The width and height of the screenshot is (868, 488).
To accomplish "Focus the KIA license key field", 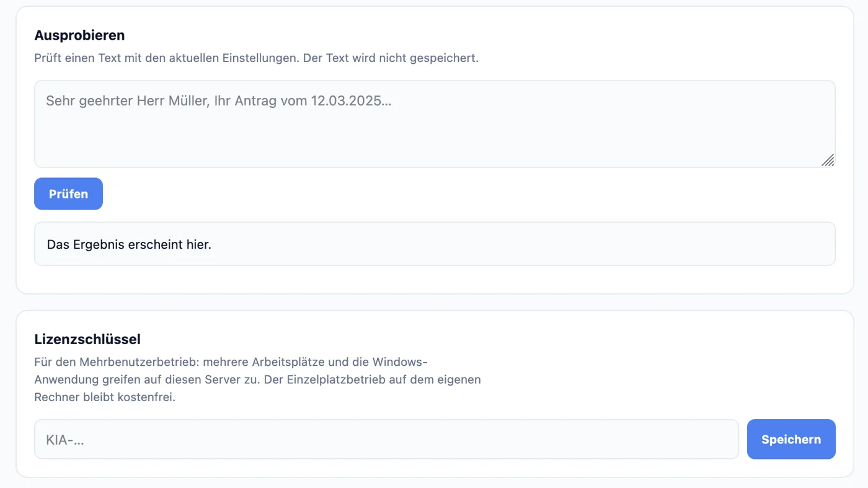I will click(x=386, y=439).
